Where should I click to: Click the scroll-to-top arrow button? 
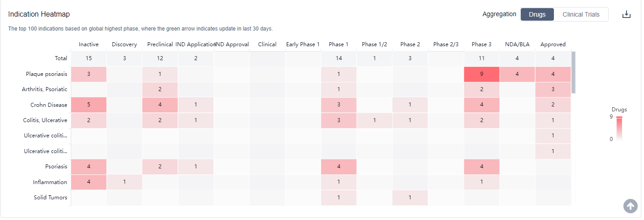tap(630, 206)
